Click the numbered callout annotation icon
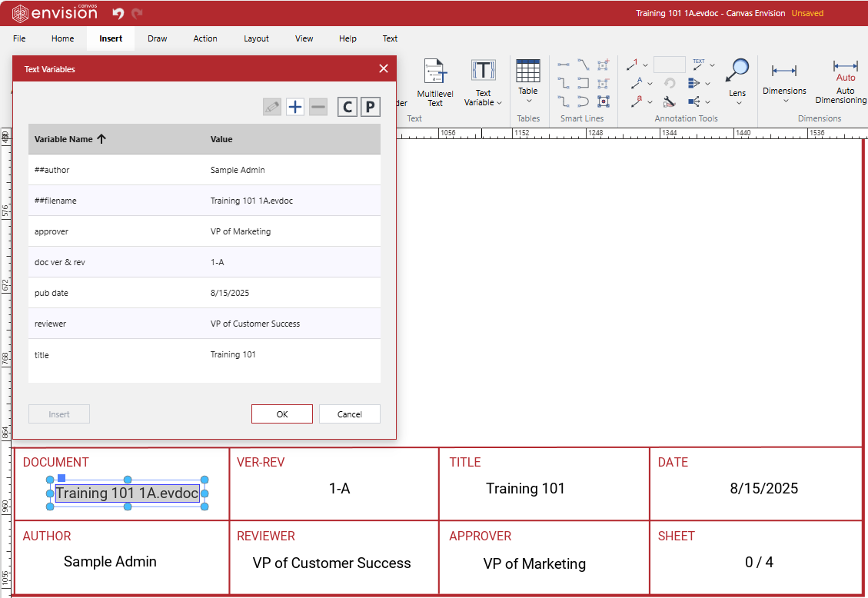Viewport: 868px width, 598px height. 632,65
